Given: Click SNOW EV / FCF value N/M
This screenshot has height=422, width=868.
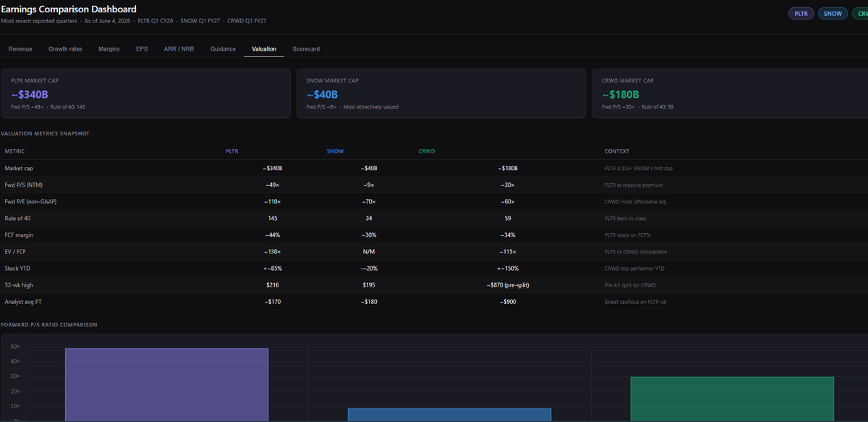Looking at the screenshot, I should (369, 251).
